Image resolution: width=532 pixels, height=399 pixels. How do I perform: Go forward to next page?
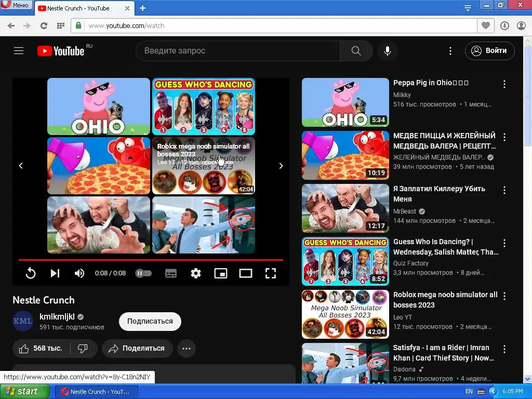pos(27,26)
